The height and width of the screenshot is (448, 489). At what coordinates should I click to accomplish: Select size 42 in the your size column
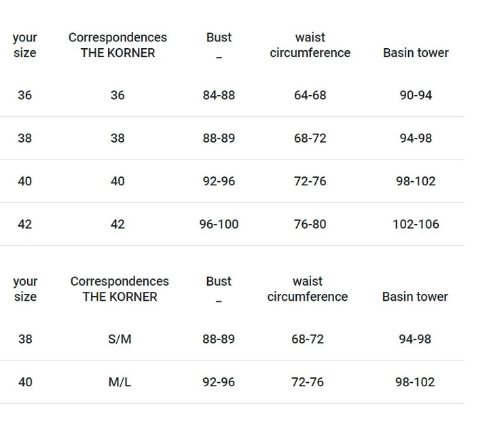click(x=24, y=224)
